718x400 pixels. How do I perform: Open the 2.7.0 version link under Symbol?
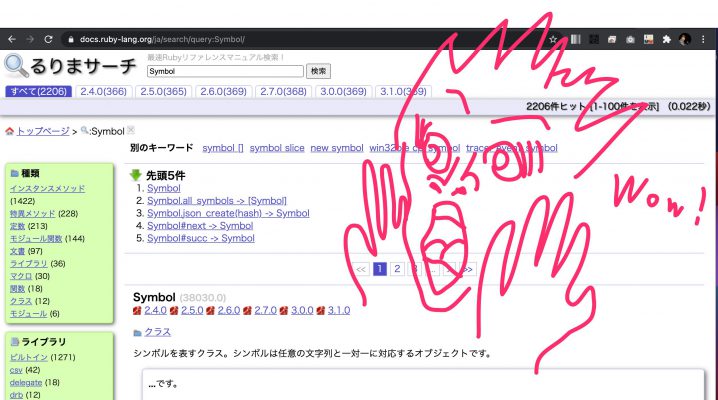point(266,310)
